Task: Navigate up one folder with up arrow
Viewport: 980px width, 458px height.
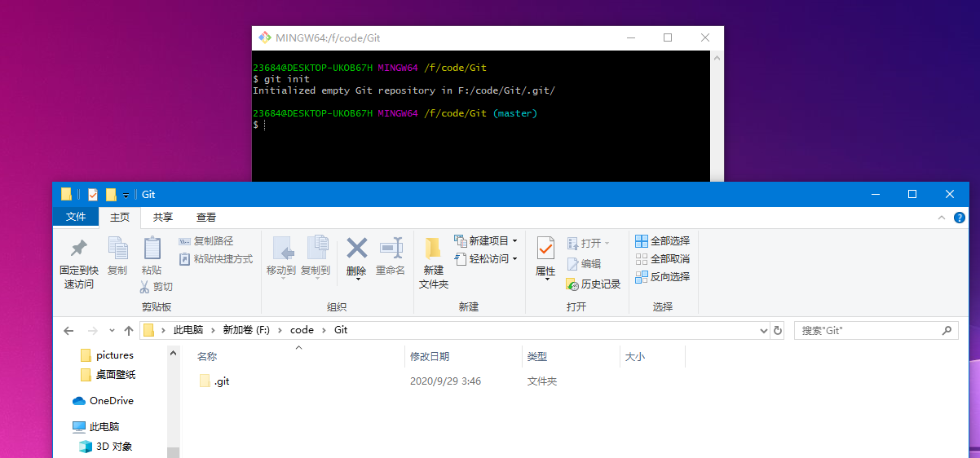Action: (x=128, y=331)
